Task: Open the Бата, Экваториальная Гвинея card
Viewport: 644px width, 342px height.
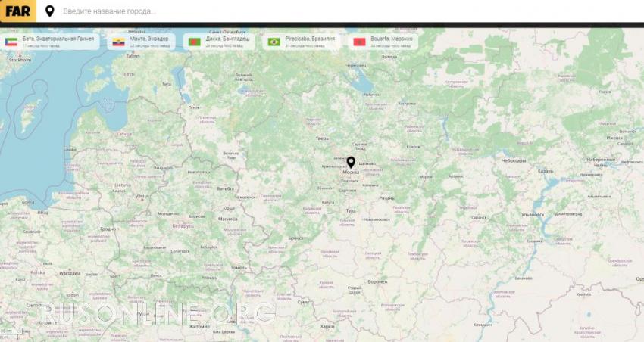Action: coord(50,42)
